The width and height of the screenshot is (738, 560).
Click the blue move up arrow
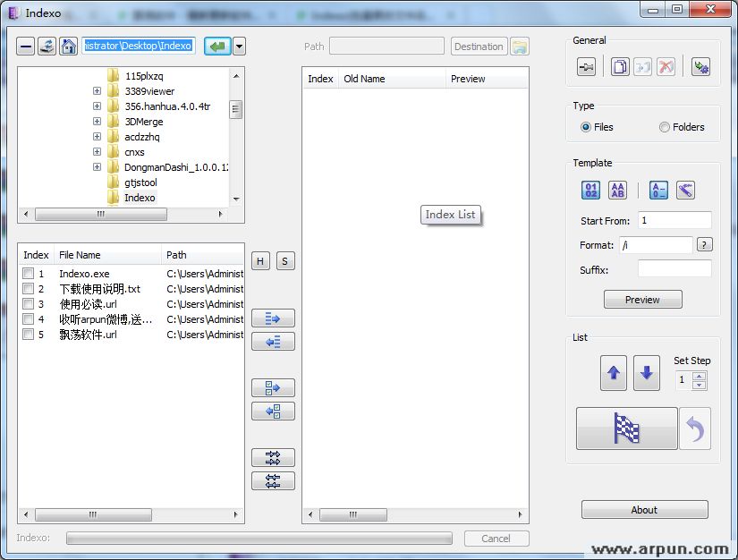coord(614,373)
